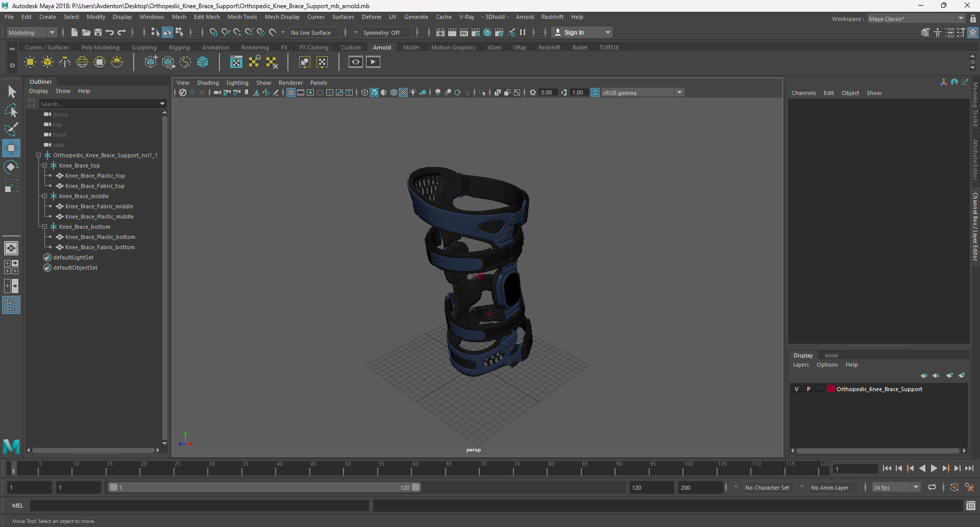This screenshot has height=527, width=980.
Task: Collapse the Knee_Brace_bottom group
Action: point(45,227)
